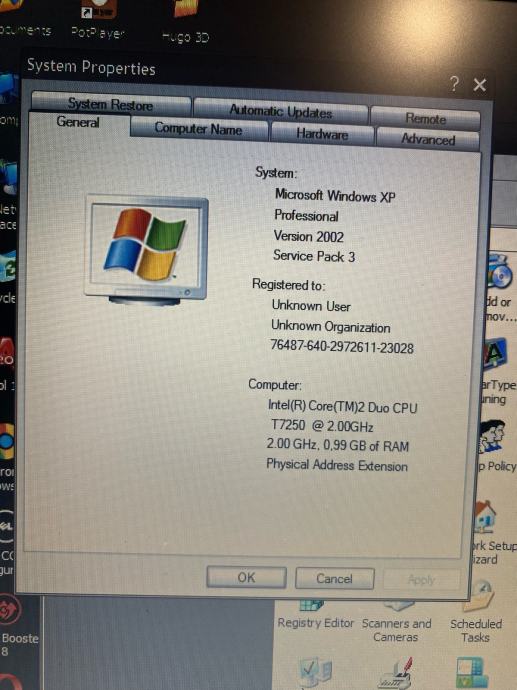
Task: Open the Registry Editor icon
Action: click(315, 616)
